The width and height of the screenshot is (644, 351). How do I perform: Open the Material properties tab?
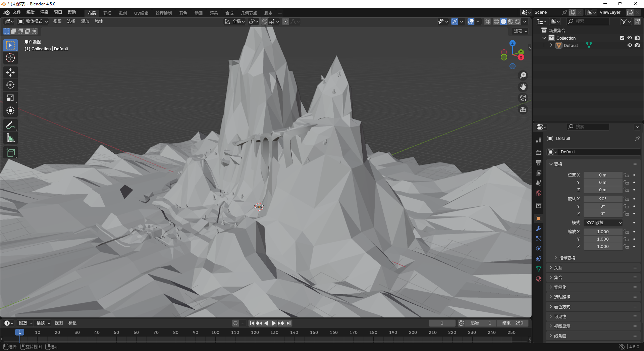pyautogui.click(x=539, y=279)
